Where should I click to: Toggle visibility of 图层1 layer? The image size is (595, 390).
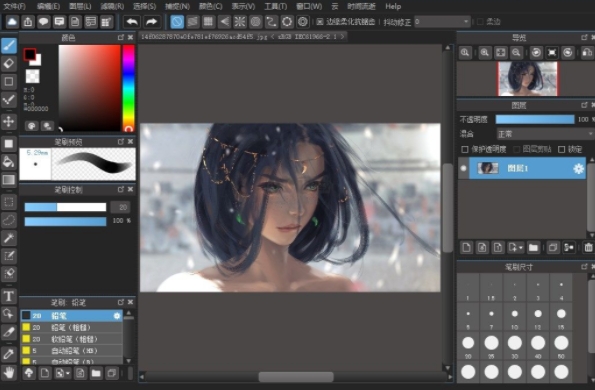(x=463, y=168)
